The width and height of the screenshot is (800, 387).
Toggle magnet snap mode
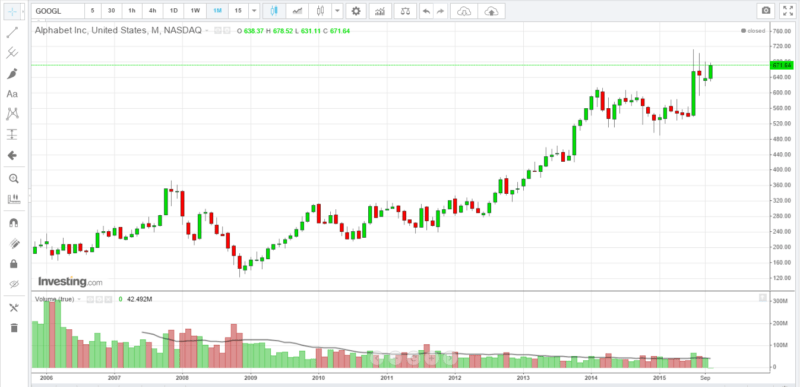(x=14, y=223)
